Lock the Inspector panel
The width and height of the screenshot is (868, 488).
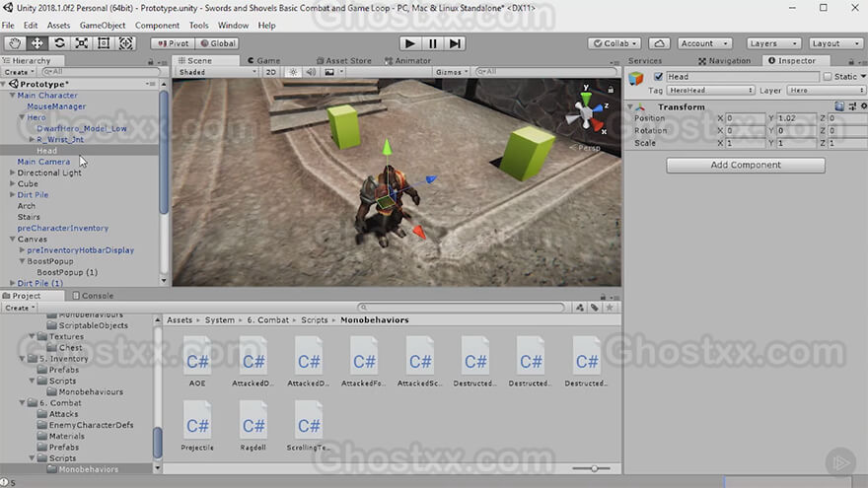coord(851,61)
